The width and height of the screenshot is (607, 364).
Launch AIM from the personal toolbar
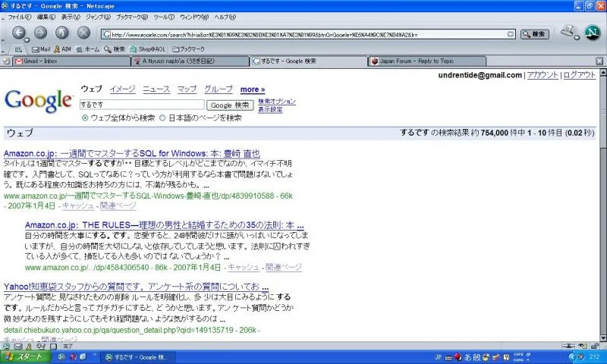coord(62,49)
